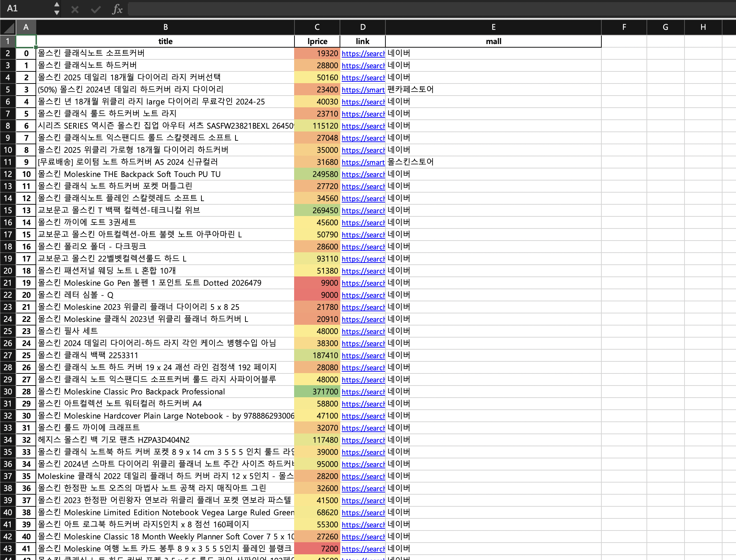
Task: Click price cell 7200
Action: (317, 549)
